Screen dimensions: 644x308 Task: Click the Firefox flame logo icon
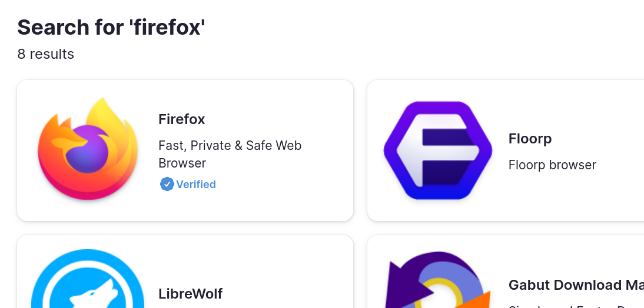point(88,149)
